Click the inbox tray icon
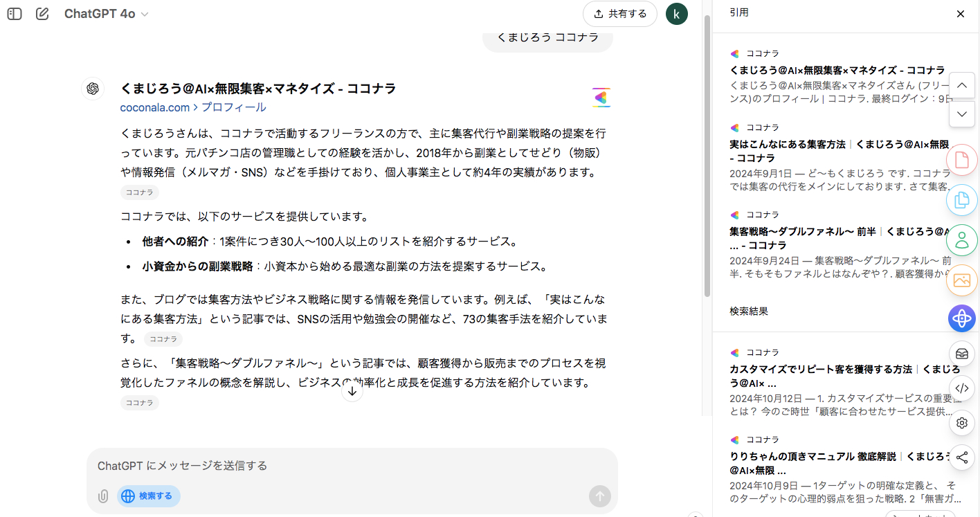 [x=961, y=354]
